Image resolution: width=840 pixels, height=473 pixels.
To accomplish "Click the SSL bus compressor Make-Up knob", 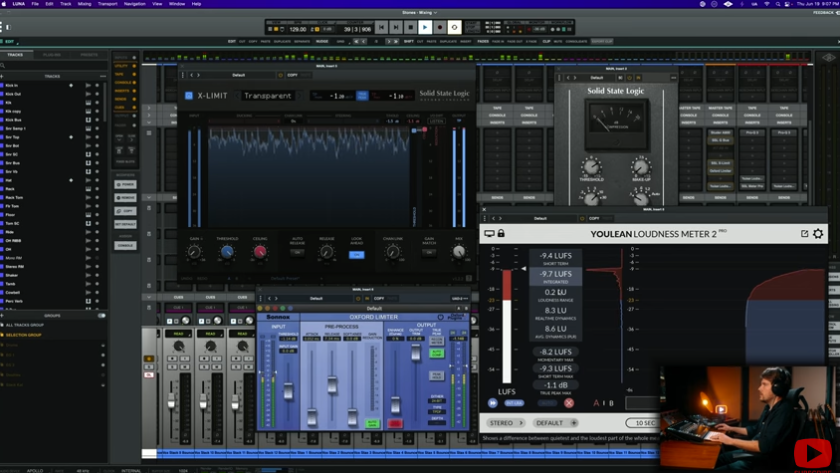I will click(x=641, y=167).
